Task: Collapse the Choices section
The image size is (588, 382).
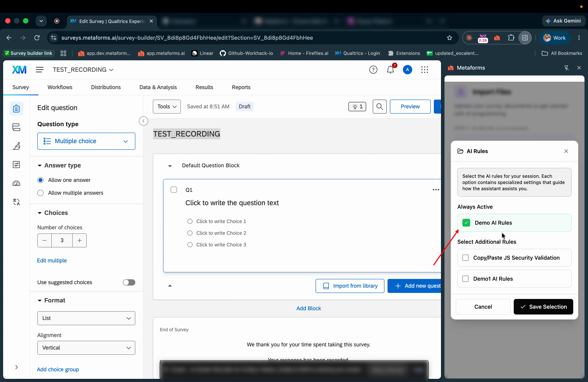Action: pos(39,213)
